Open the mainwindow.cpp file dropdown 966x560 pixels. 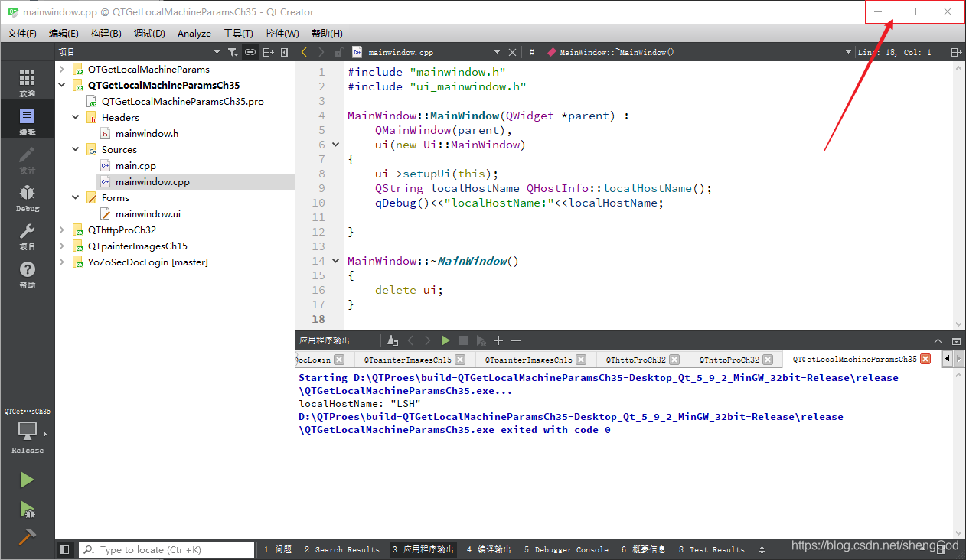pyautogui.click(x=426, y=52)
